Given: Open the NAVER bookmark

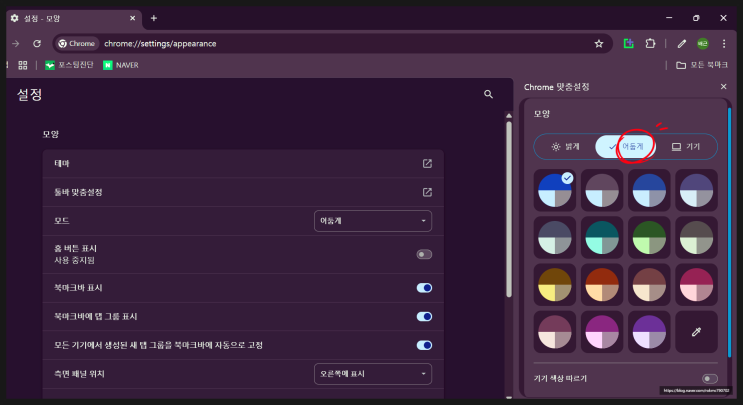Looking at the screenshot, I should tap(121, 65).
